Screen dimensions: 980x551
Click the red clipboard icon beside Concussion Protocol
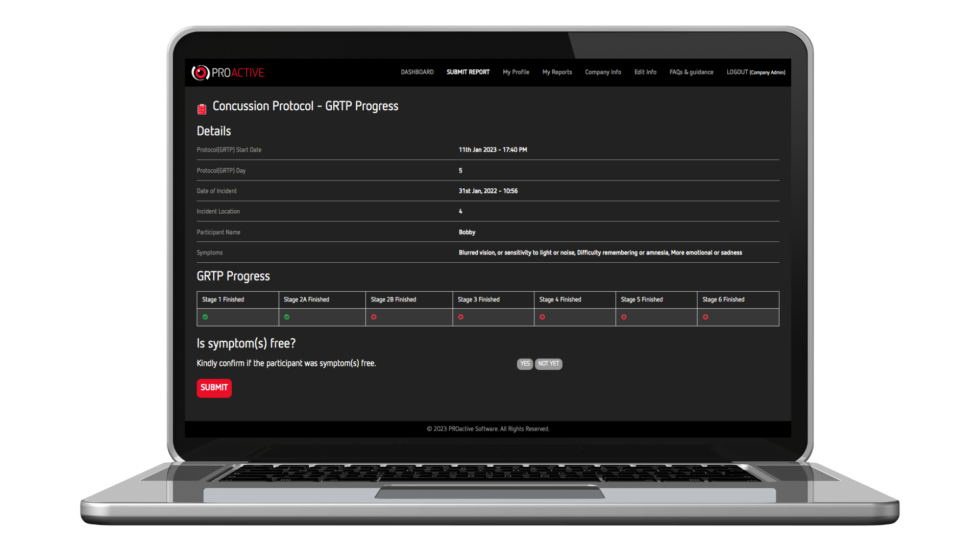point(202,108)
